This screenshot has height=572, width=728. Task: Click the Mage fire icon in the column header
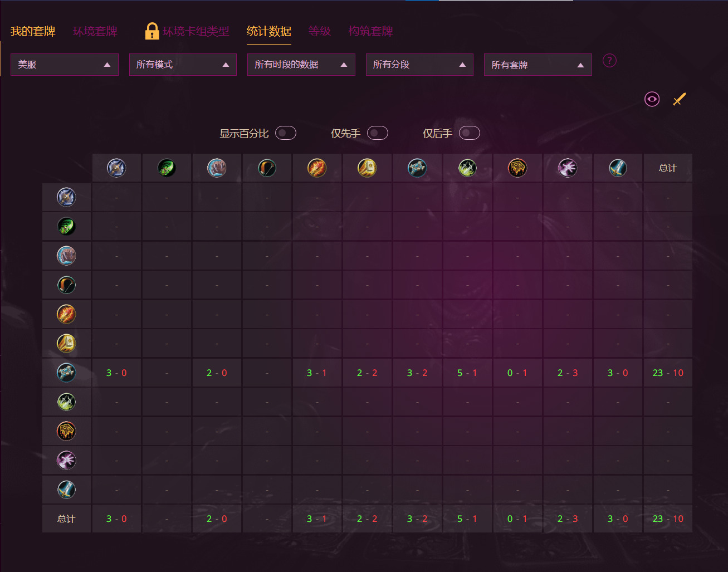pos(317,168)
